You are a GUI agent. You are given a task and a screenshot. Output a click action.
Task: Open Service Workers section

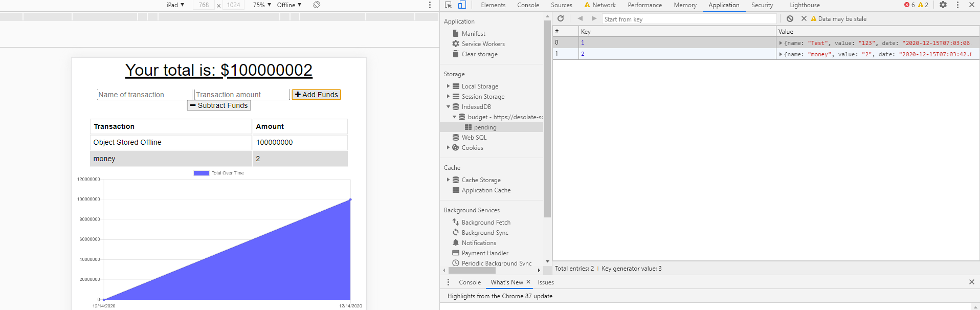483,44
